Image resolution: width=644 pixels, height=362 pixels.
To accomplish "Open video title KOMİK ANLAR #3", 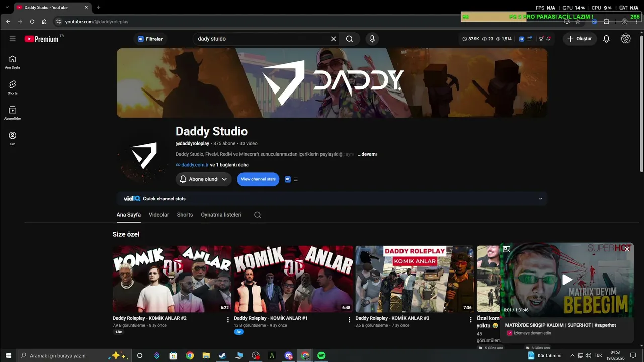I will click(x=392, y=318).
